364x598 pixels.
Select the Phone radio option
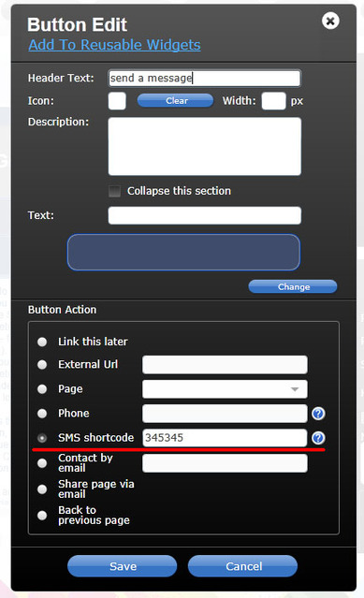pos(42,414)
